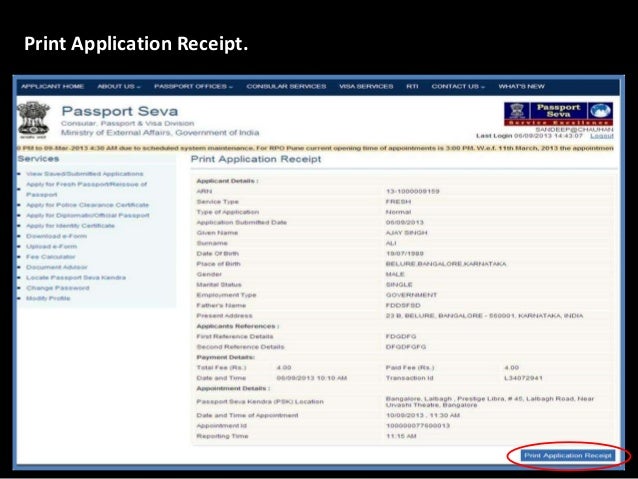
Task: Click the Modify Profile link
Action: click(x=48, y=298)
